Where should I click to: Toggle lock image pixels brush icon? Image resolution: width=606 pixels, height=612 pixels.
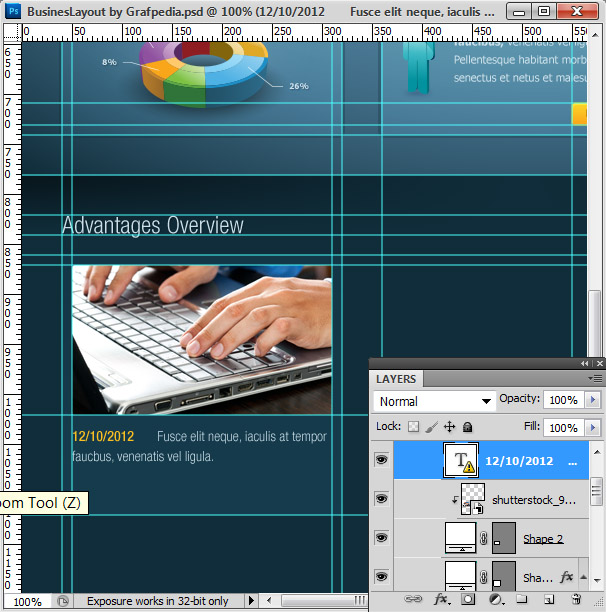[x=432, y=427]
